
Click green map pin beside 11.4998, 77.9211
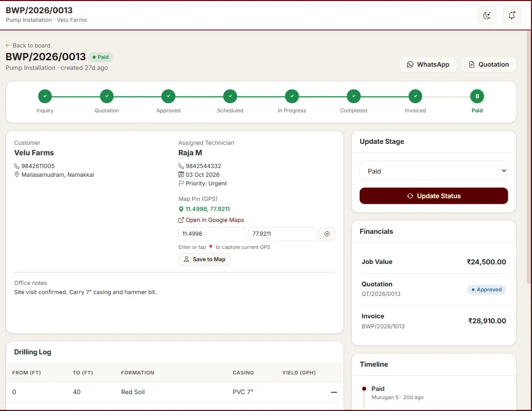pyautogui.click(x=181, y=209)
